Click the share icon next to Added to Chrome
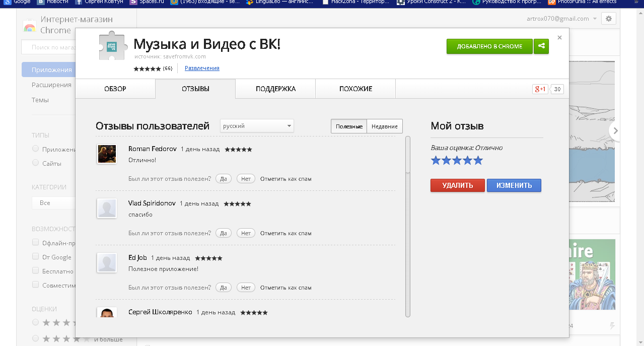Image resolution: width=644 pixels, height=346 pixels. [541, 46]
